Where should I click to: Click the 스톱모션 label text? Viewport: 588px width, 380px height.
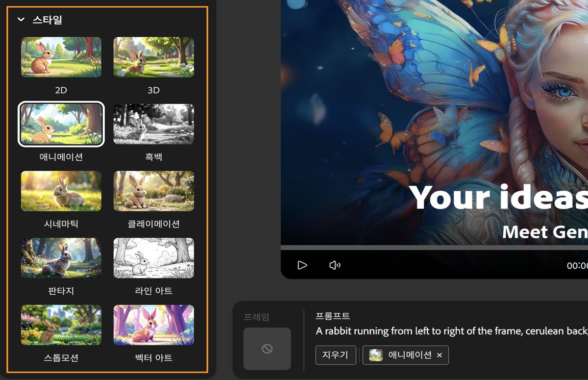click(61, 358)
